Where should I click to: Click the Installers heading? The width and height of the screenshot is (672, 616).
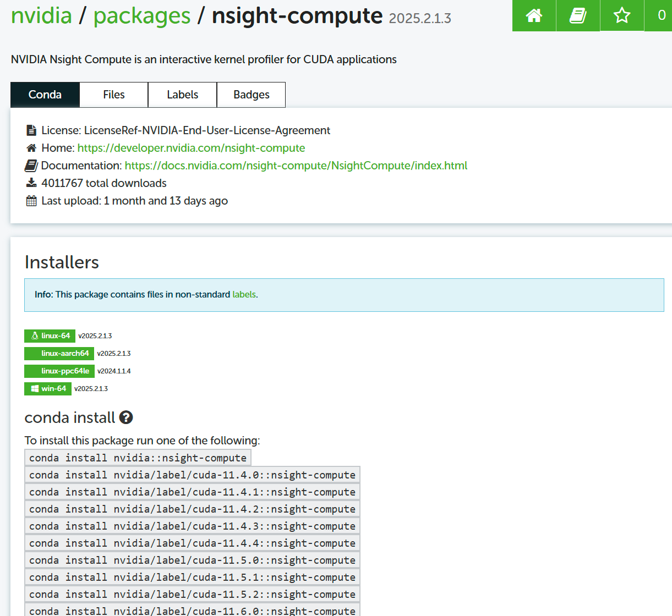click(x=62, y=262)
